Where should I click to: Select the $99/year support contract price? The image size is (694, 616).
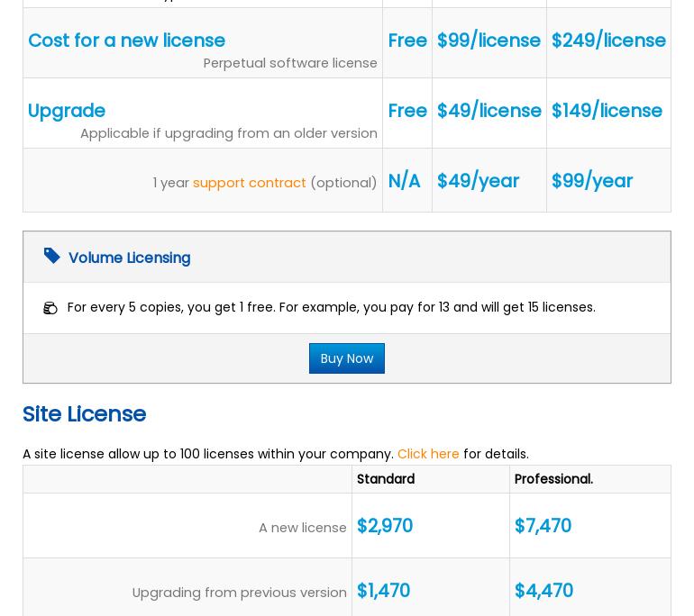click(592, 181)
